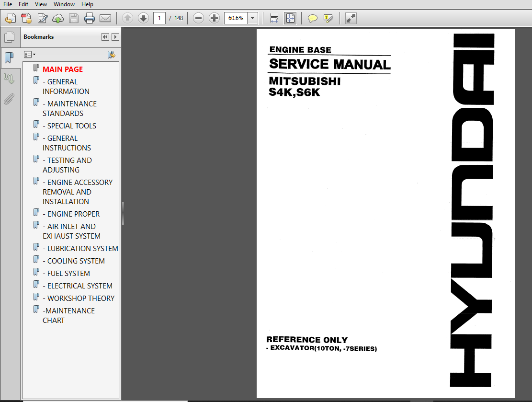Open the bookmarks options dropdown menu
The width and height of the screenshot is (532, 402).
pos(30,55)
